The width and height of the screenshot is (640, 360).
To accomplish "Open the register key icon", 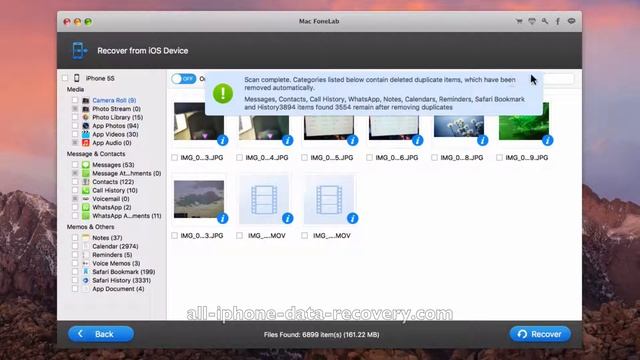I will [x=545, y=21].
